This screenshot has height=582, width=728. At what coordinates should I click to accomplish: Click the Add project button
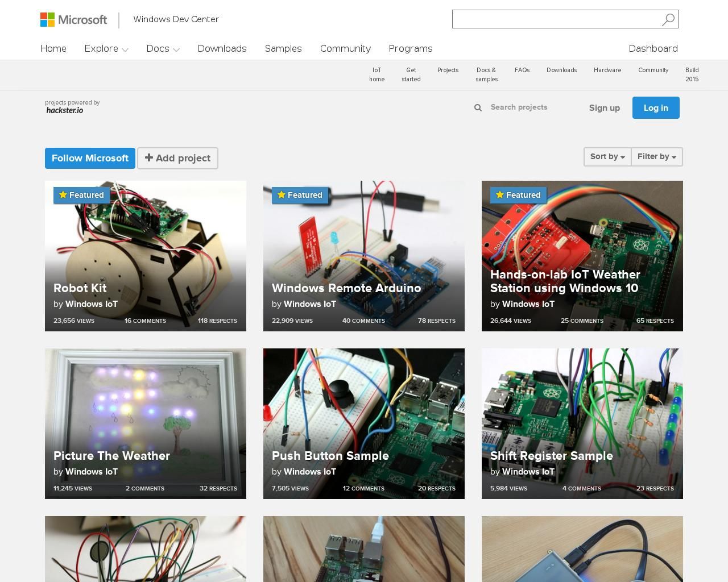coord(177,158)
